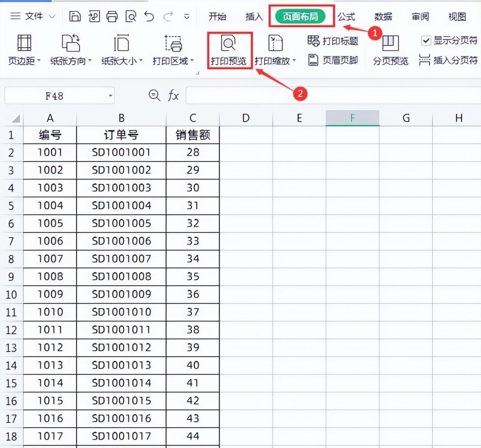Open the page setup dialog launcher

coord(197,73)
